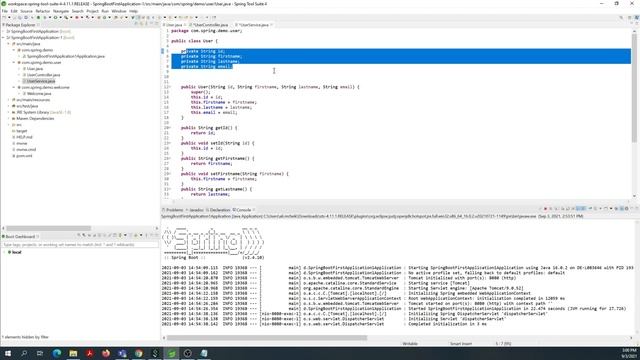Click the search icon at toolbar right
The width and height of the screenshot is (640, 360).
621,18
